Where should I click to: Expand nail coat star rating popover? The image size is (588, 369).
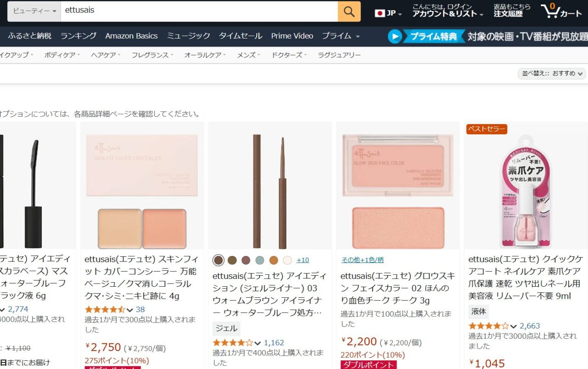pyautogui.click(x=492, y=326)
